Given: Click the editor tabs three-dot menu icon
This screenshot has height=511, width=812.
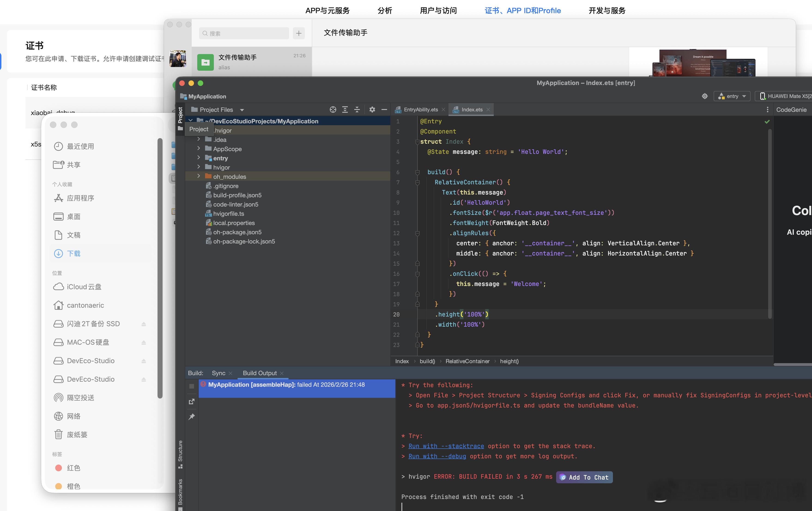Looking at the screenshot, I should pos(767,110).
